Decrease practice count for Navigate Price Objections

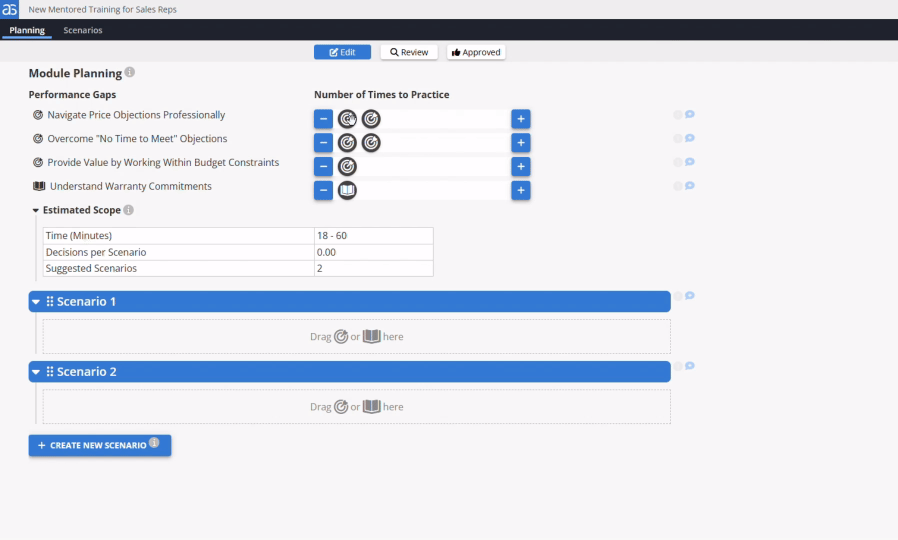[x=323, y=119]
